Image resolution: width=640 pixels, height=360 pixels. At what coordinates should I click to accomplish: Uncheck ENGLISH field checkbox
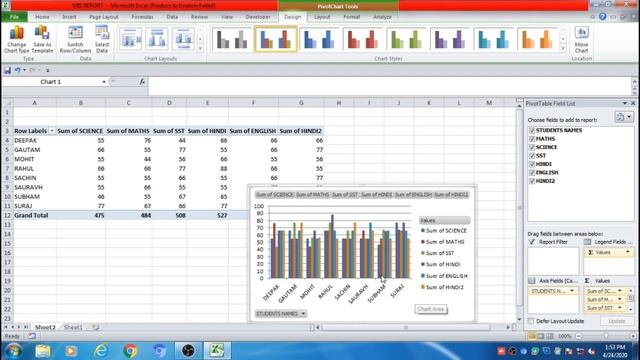pyautogui.click(x=532, y=172)
